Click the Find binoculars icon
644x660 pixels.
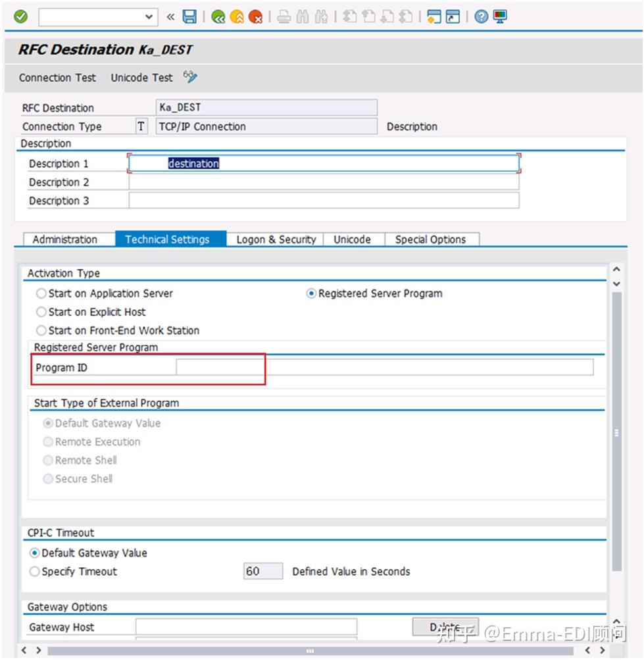tap(303, 17)
